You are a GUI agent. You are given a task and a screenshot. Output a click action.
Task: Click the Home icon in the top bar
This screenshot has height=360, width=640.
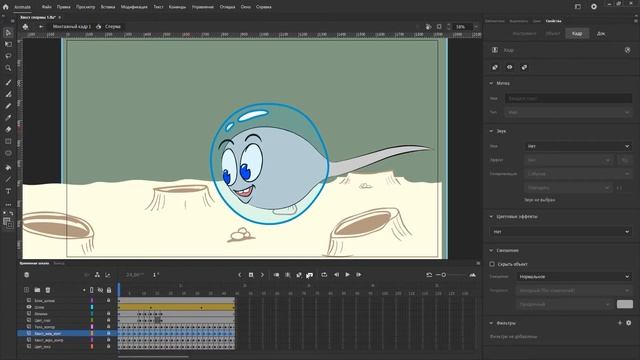click(5, 7)
